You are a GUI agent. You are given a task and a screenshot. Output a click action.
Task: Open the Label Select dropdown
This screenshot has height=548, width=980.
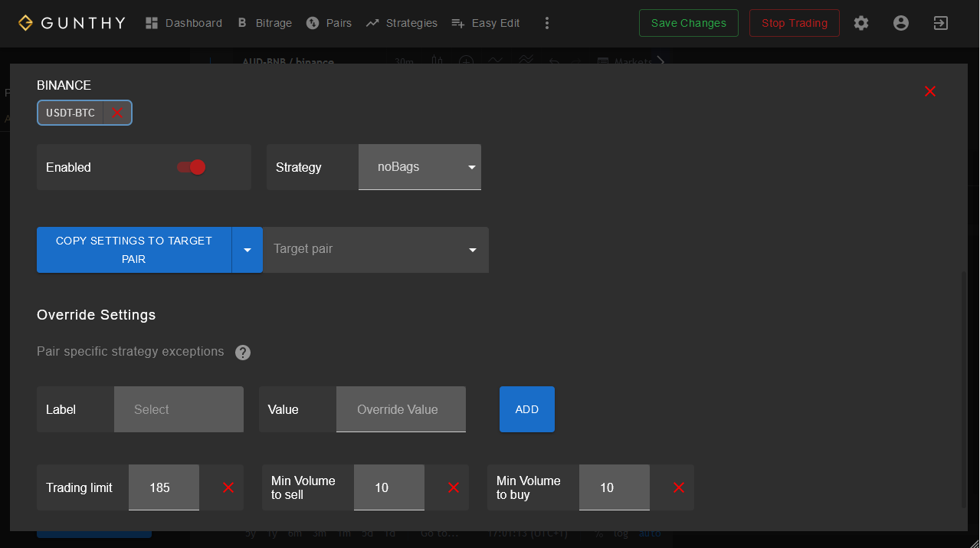click(179, 409)
